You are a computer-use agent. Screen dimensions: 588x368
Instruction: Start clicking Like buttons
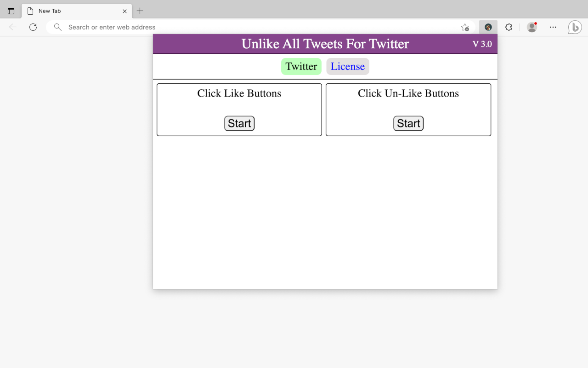[239, 123]
